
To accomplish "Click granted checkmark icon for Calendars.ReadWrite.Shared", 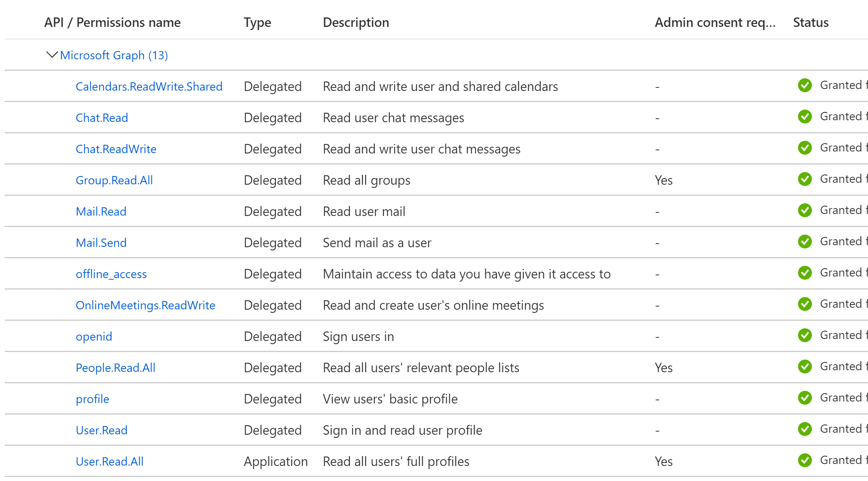I will (805, 85).
